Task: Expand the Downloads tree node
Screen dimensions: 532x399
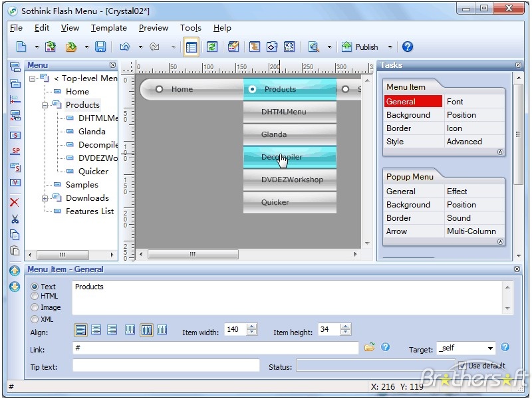Action: [x=45, y=198]
